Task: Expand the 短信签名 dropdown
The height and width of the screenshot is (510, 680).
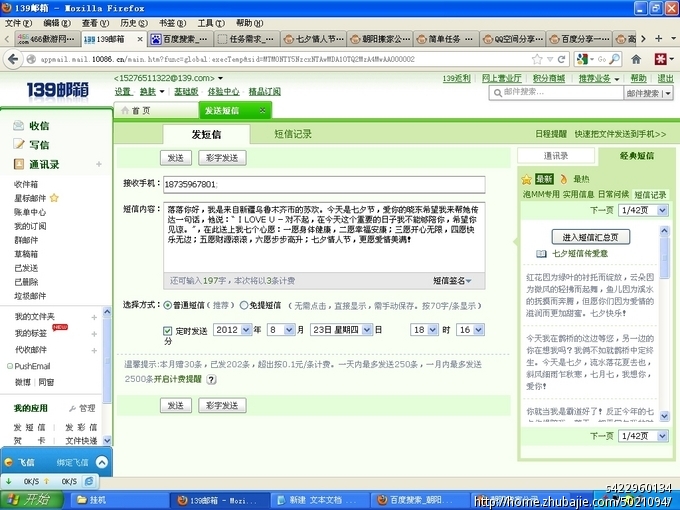Action: 452,281
